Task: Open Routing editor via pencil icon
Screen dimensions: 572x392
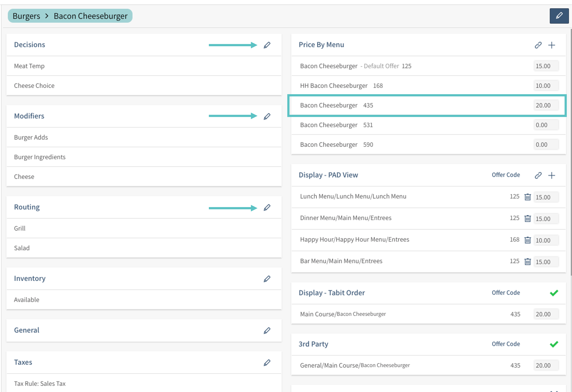Action: pyautogui.click(x=267, y=207)
